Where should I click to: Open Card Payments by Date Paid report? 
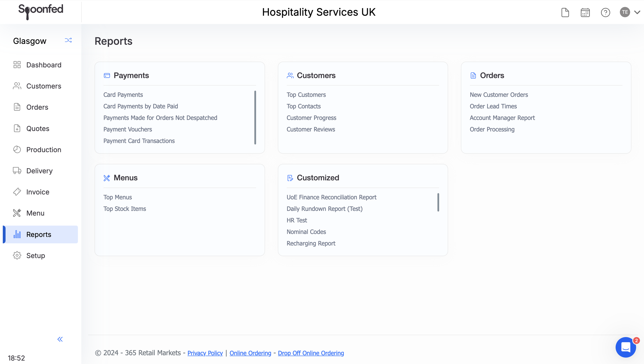click(x=141, y=106)
